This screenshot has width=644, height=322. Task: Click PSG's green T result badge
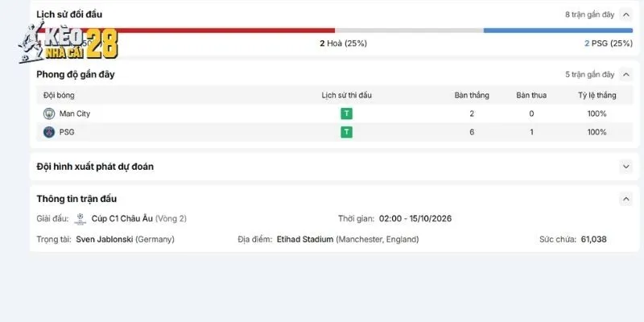[x=346, y=132]
